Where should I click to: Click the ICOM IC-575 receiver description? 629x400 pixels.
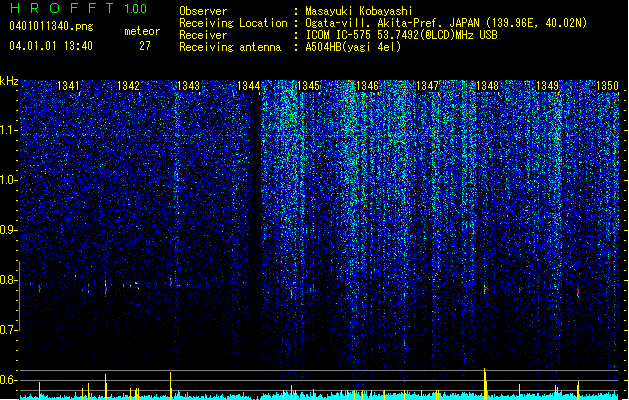(x=401, y=35)
